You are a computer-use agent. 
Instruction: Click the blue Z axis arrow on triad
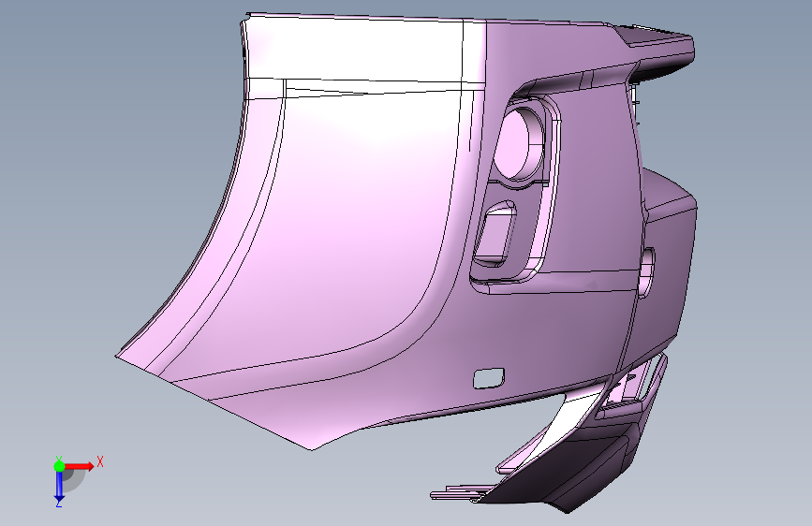coord(59,486)
